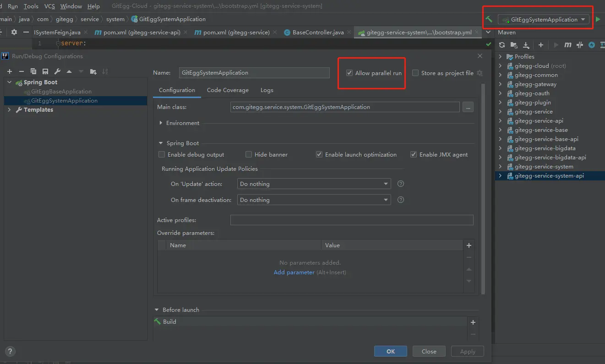
Task: Open the Tools menu
Action: click(x=31, y=6)
